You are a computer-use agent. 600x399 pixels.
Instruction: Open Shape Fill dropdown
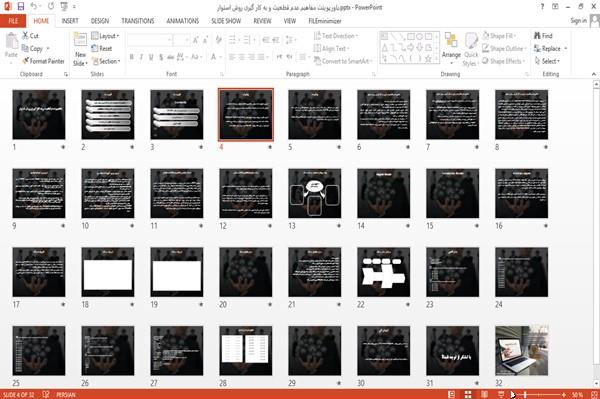click(x=499, y=36)
